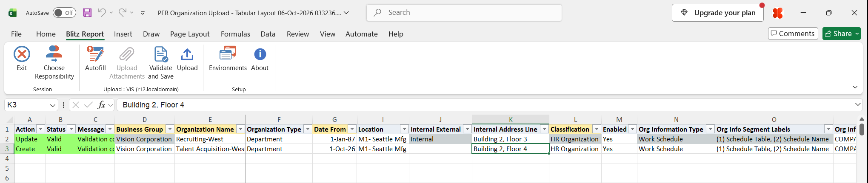
Task: Open the Internal Address Line filter dropdown
Action: (545, 129)
